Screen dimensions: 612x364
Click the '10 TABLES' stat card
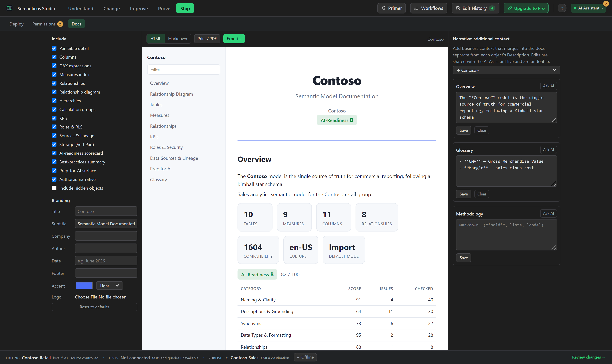(255, 217)
